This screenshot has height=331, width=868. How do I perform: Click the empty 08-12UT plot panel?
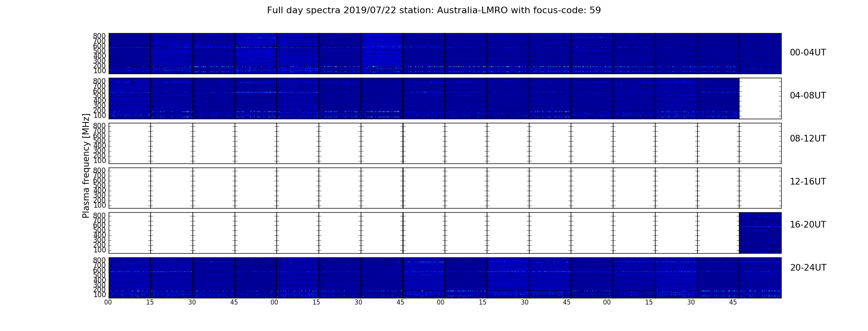pyautogui.click(x=445, y=143)
